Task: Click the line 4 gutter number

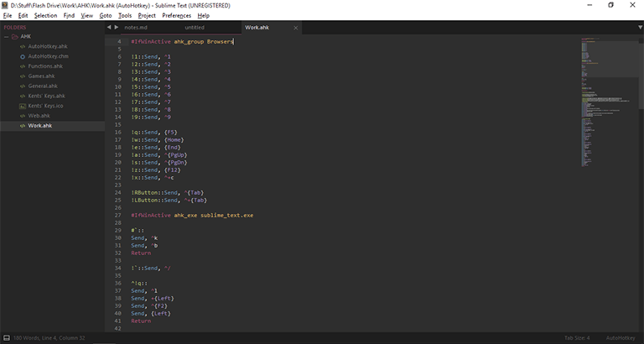Action: click(x=120, y=41)
